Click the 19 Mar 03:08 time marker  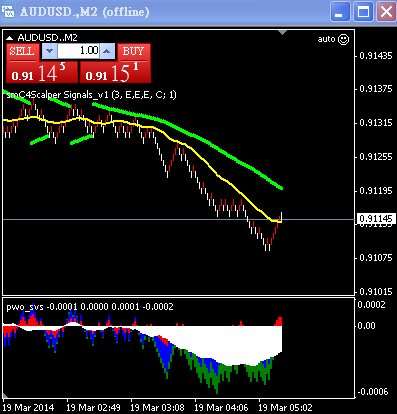[x=157, y=407]
